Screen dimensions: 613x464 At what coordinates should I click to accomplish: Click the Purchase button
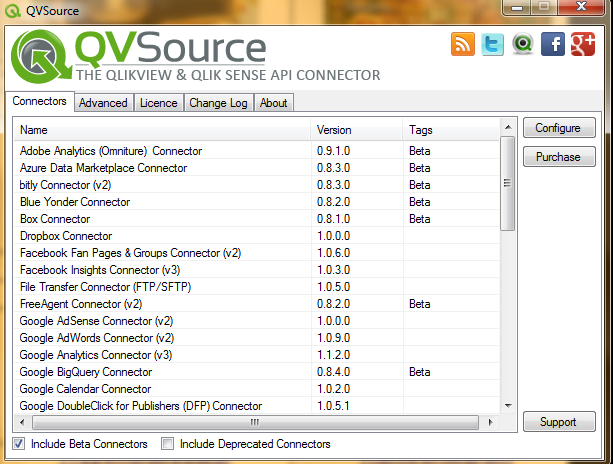(x=559, y=157)
